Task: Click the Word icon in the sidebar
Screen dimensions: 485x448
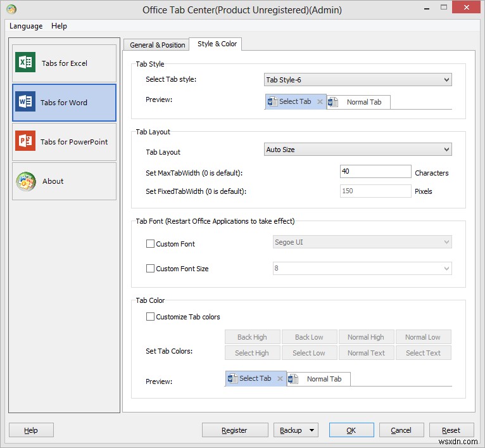Action: click(26, 102)
